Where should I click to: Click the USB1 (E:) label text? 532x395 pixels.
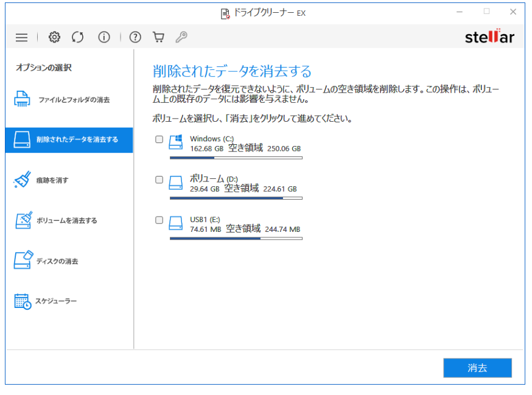tap(205, 220)
